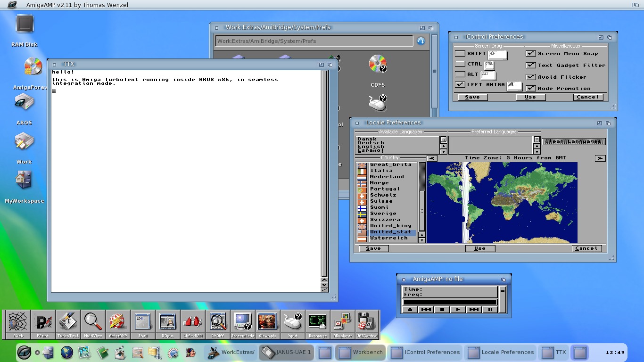
Task: Launch Exchange from the dock
Action: point(318,324)
